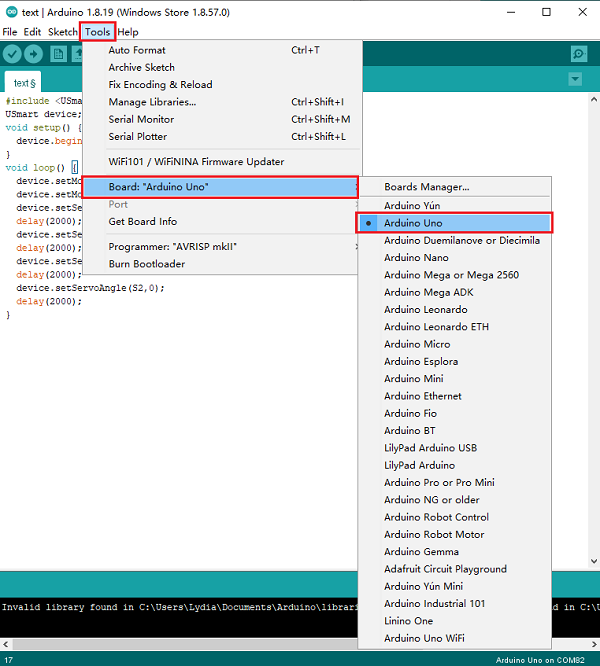600x666 pixels.
Task: Open Boards Manager...
Action: point(454,187)
